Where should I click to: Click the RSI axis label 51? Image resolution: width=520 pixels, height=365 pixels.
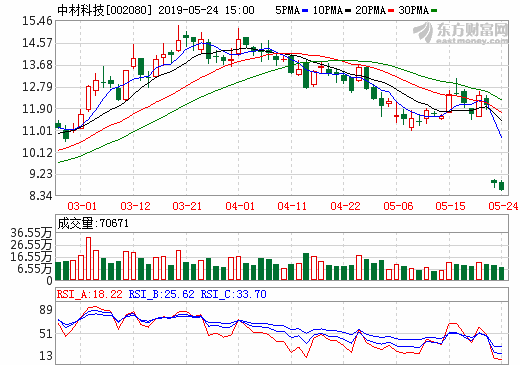click(x=46, y=334)
